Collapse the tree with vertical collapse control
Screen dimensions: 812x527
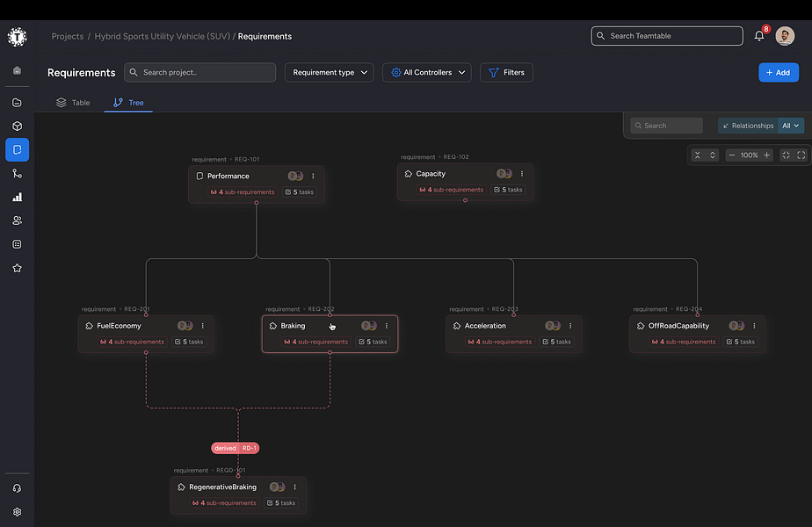(698, 155)
